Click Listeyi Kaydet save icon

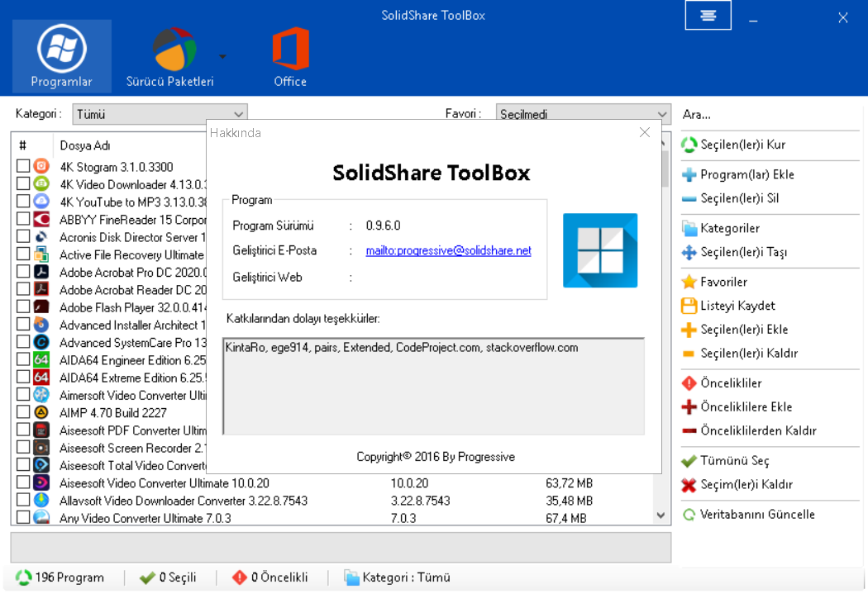click(689, 306)
